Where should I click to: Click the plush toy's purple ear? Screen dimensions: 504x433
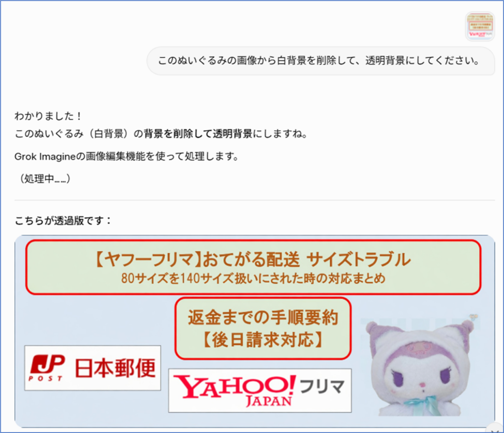(x=374, y=333)
